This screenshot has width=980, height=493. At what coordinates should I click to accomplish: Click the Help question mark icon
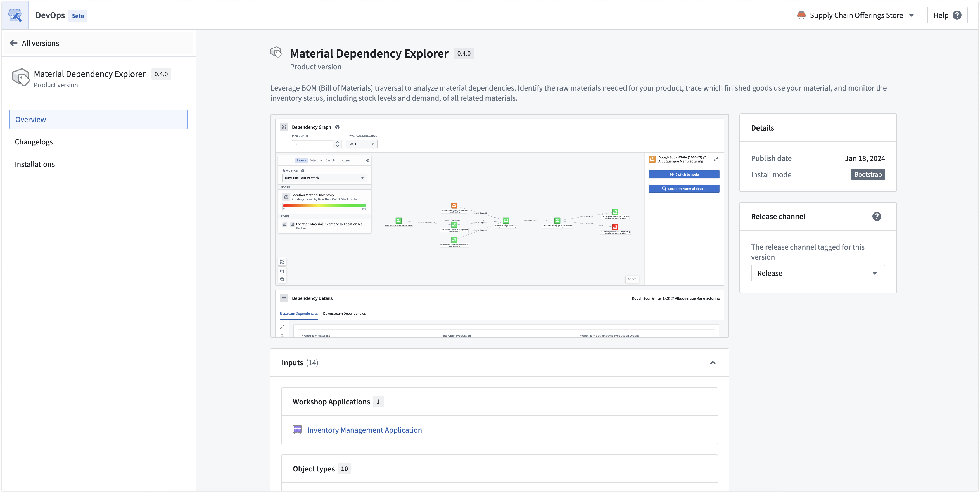(957, 15)
